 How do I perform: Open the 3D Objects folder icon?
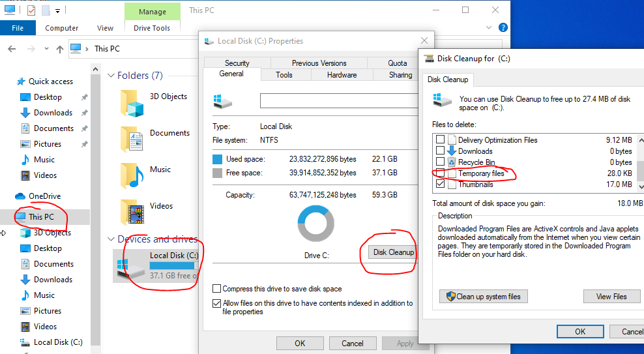(x=132, y=103)
